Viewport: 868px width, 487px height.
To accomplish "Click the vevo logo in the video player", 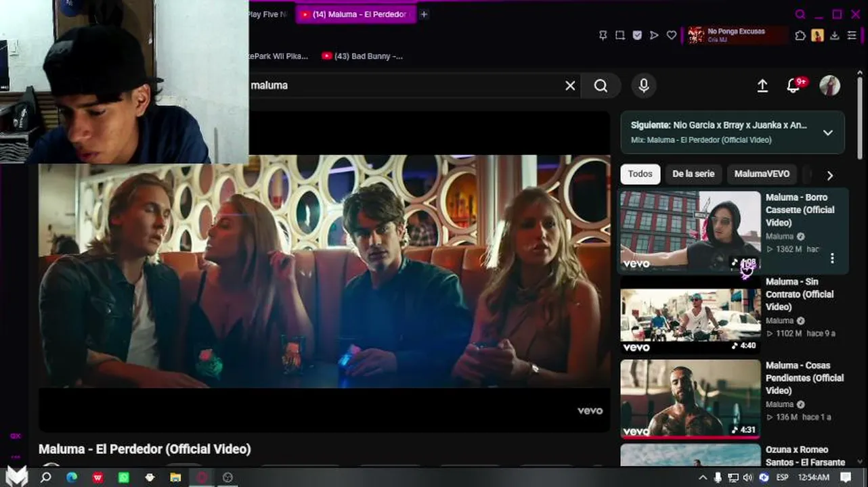I will coord(590,411).
